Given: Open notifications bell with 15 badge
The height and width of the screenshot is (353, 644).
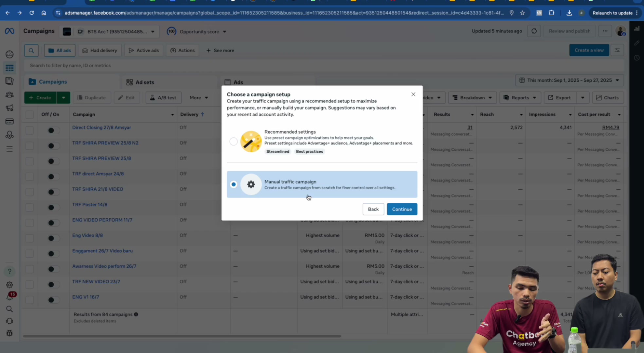Looking at the screenshot, I should click(x=10, y=296).
